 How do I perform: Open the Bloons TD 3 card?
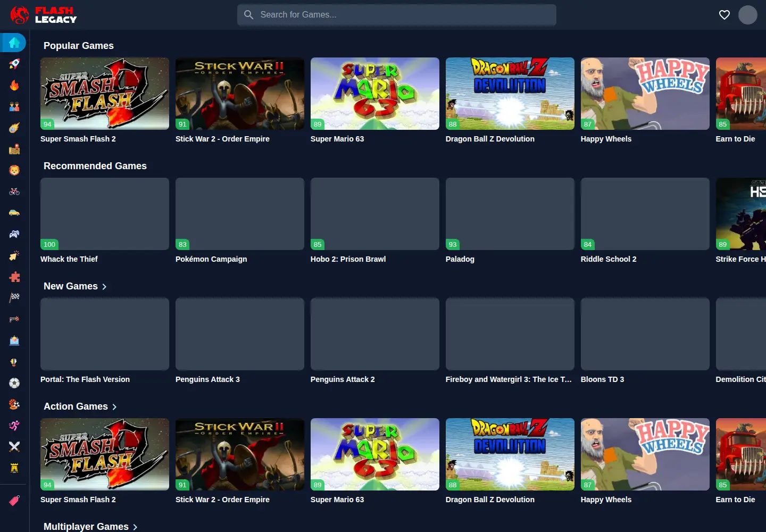pos(645,334)
